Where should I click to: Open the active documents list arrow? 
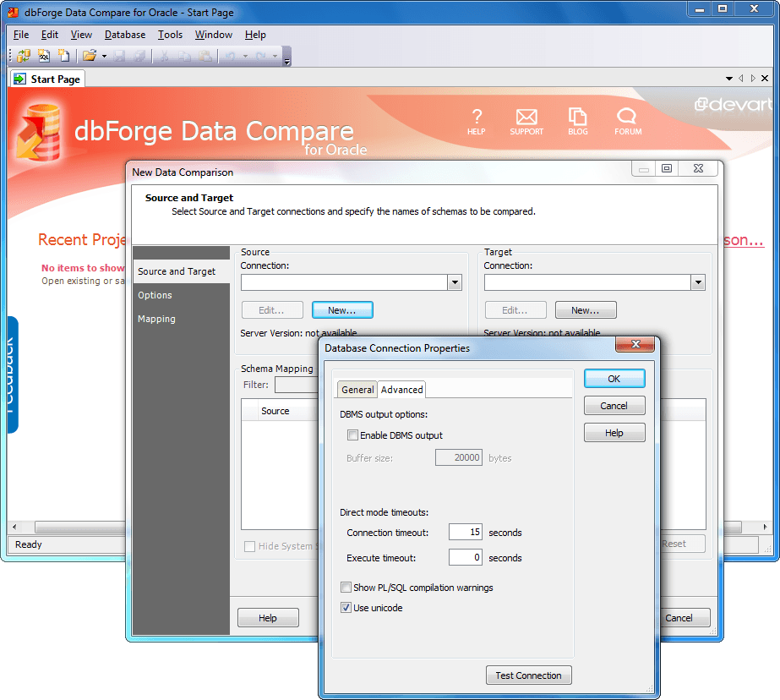729,79
